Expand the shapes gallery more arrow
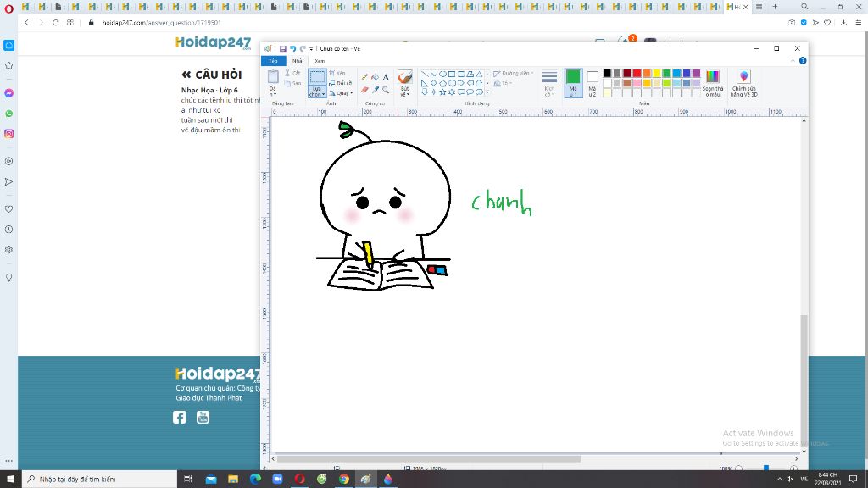This screenshot has width=868, height=488. (487, 92)
